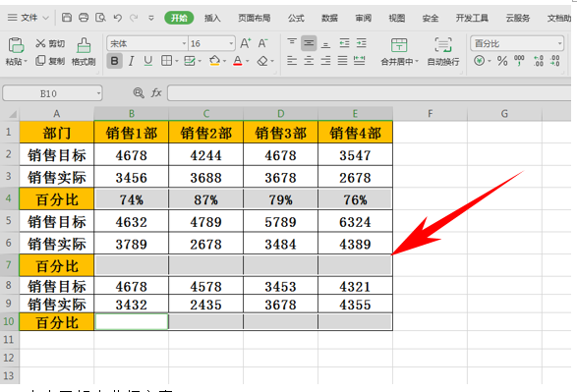Click 自动换行 wrap text button

click(443, 52)
